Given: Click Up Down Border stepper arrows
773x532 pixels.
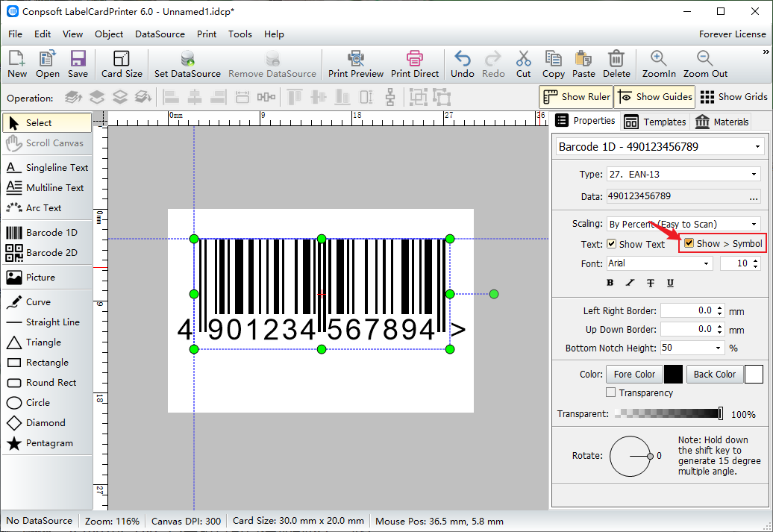Looking at the screenshot, I should (720, 329).
